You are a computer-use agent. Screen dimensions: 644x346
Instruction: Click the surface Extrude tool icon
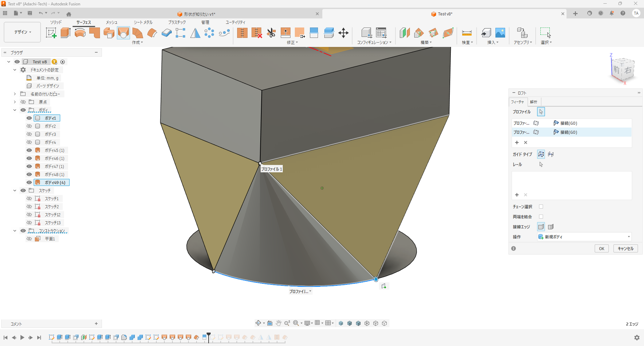65,33
